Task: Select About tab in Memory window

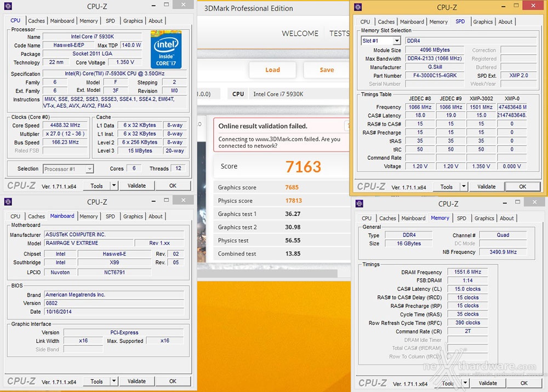Action: pyautogui.click(x=507, y=218)
